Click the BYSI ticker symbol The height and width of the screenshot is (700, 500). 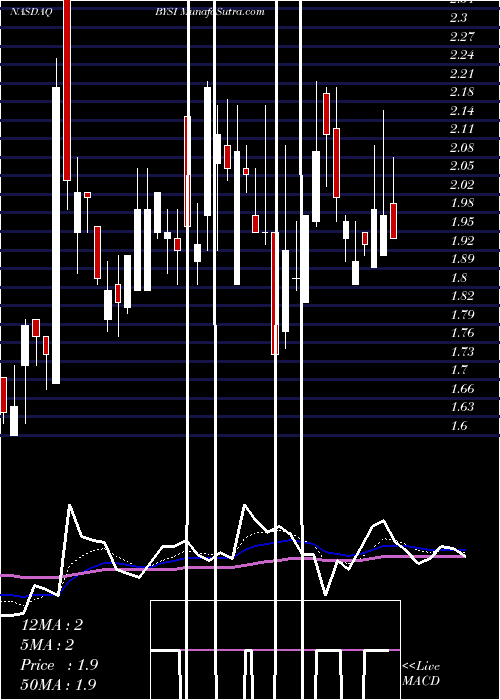(167, 12)
